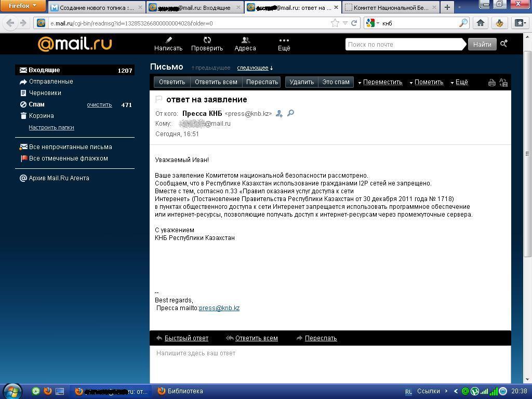532x399 pixels.
Task: Click the mail search field
Action: pos(405,45)
